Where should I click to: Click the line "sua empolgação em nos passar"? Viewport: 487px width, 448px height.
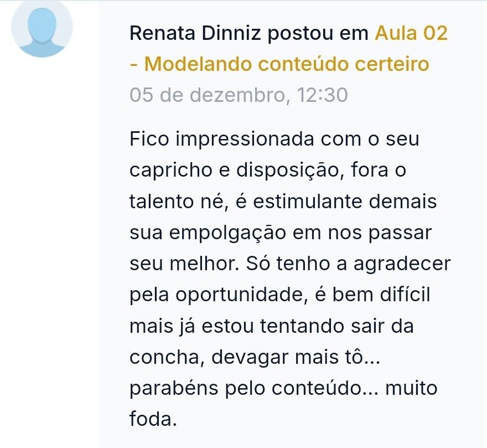coord(279,232)
